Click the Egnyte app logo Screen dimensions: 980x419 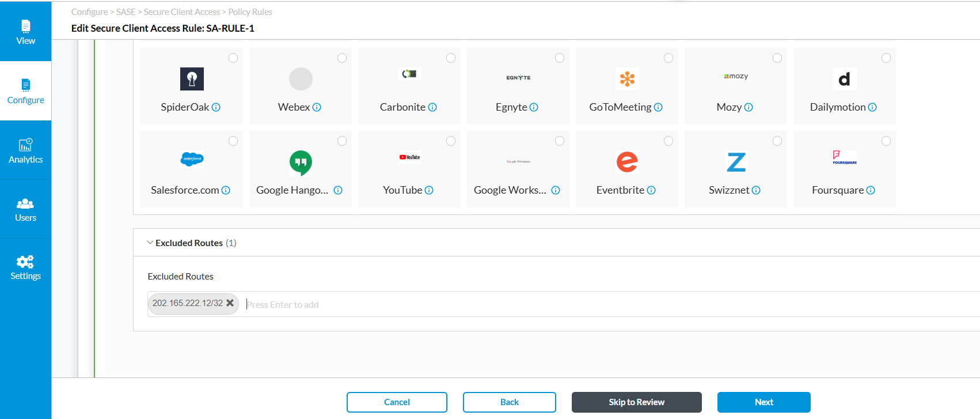click(x=518, y=77)
